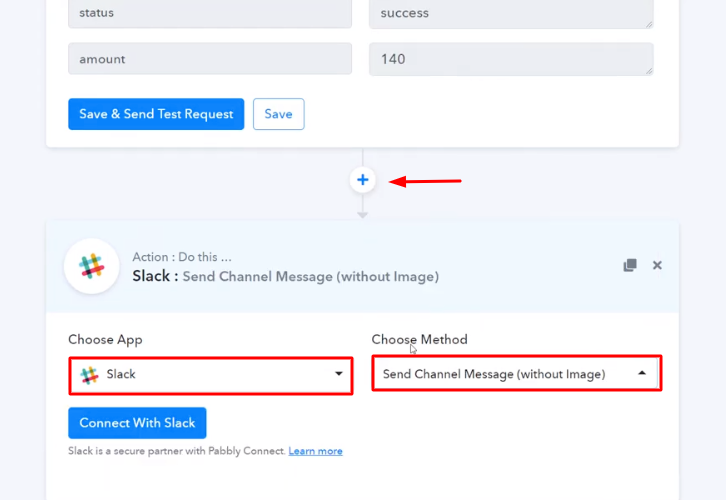
Task: Click Connect With Slack button
Action: point(137,423)
